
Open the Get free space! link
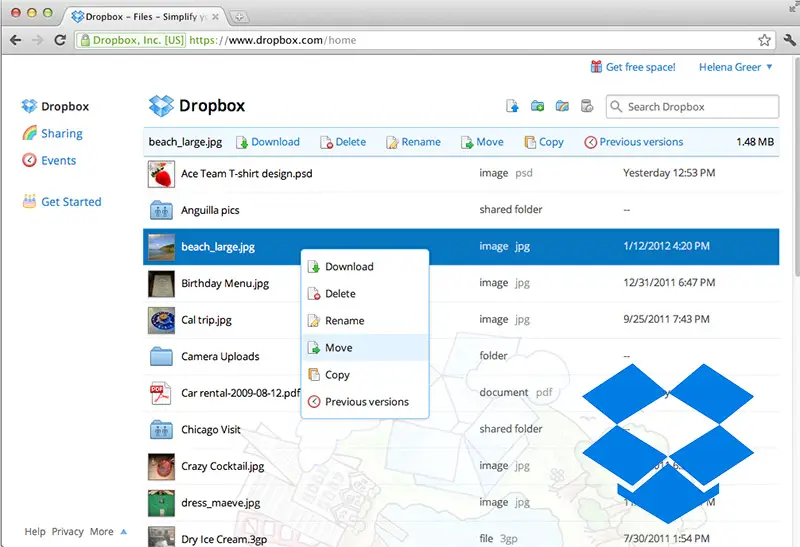(x=640, y=67)
